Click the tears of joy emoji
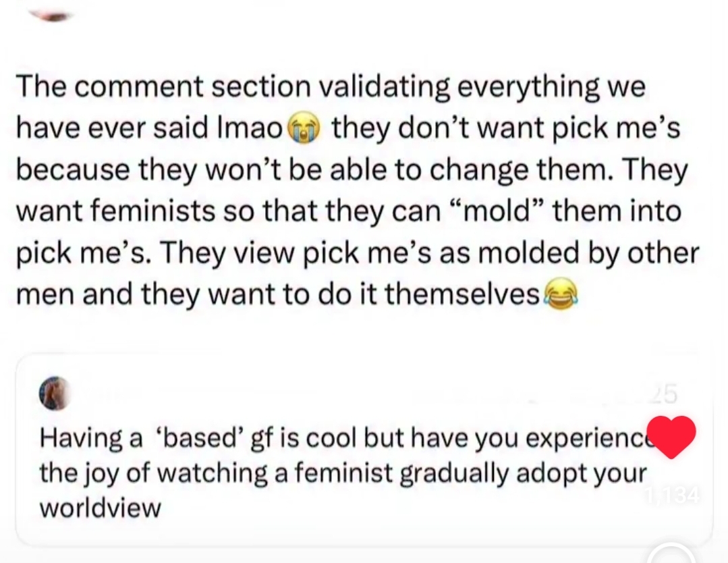 tap(561, 294)
